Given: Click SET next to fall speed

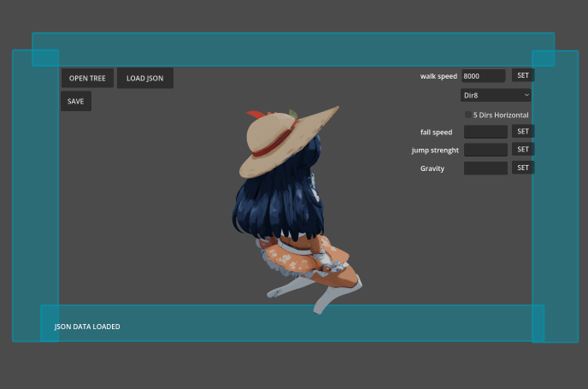Looking at the screenshot, I should [523, 132].
